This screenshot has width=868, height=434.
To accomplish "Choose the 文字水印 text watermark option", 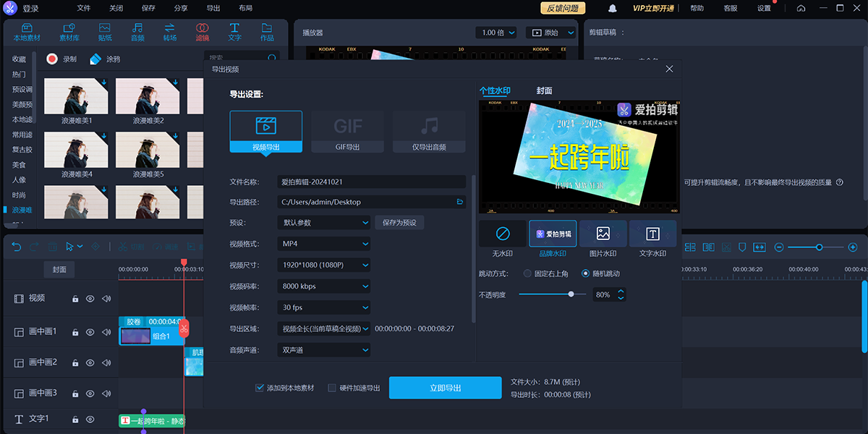I will [652, 234].
